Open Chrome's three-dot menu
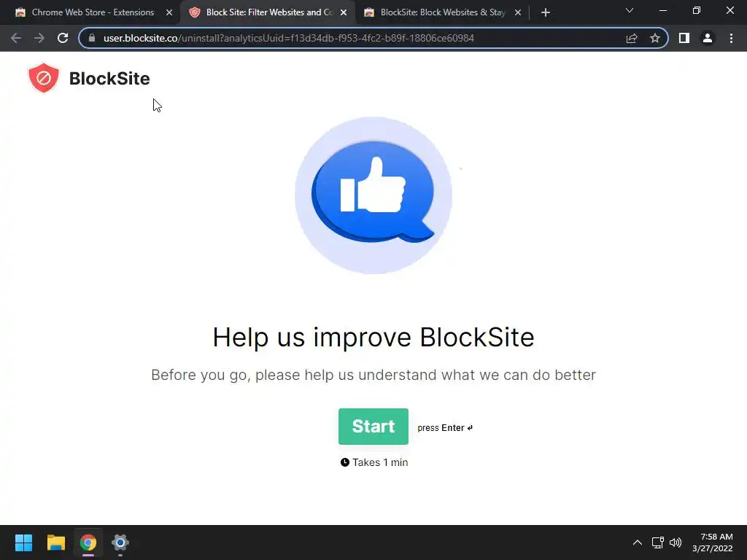 (x=731, y=38)
